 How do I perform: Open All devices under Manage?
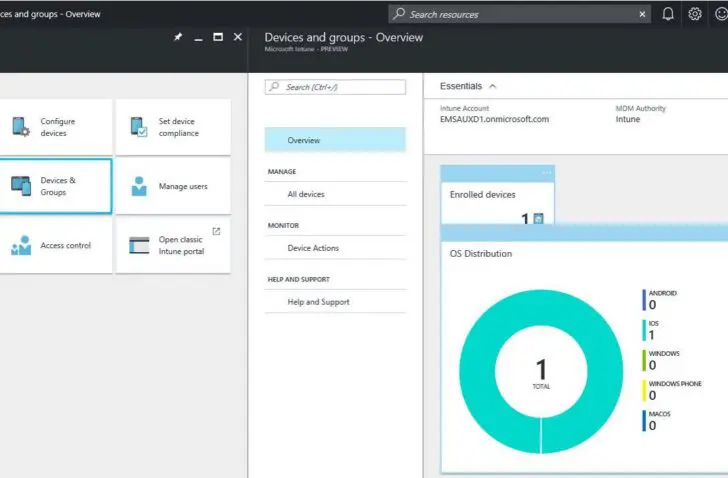click(x=335, y=194)
